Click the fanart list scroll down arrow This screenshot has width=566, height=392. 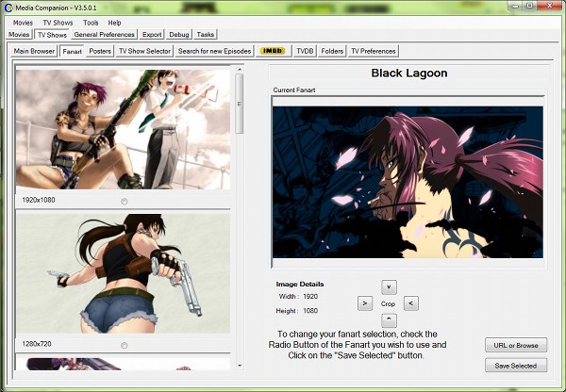[240, 366]
